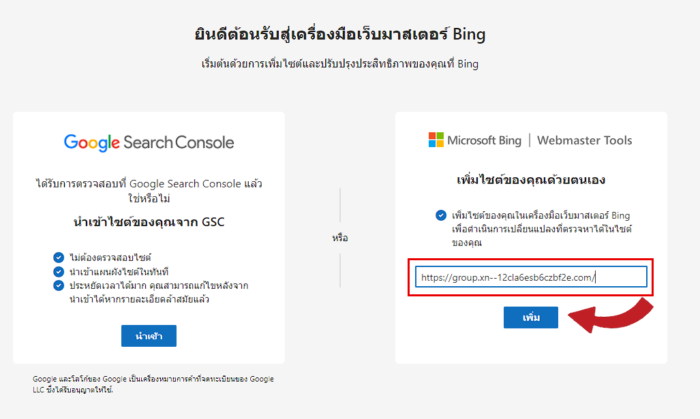Screen dimensions: 700x419
Task: Click the red curved arrow graphic
Action: pos(611,315)
